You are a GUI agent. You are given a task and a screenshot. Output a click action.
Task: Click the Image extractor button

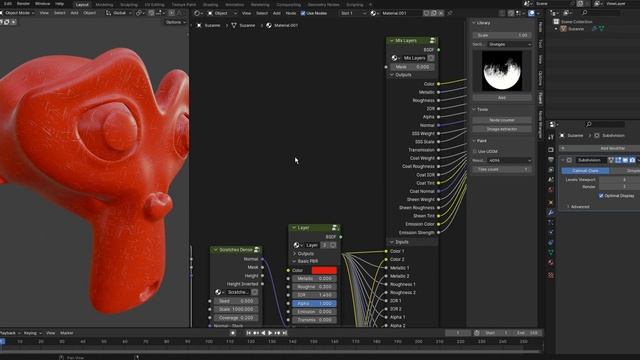(x=502, y=129)
